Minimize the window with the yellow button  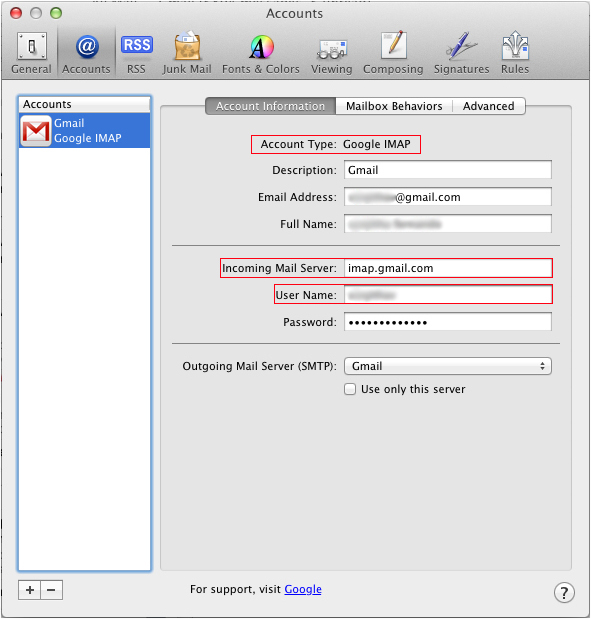(x=36, y=13)
